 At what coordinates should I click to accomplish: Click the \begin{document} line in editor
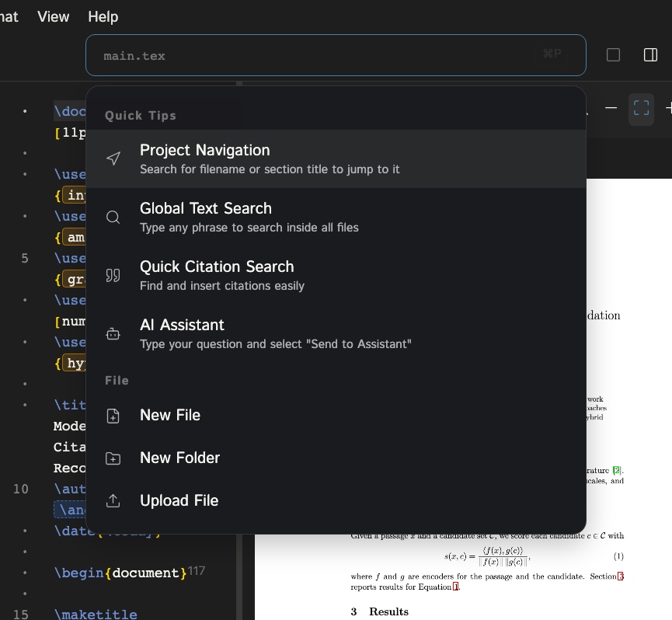(x=120, y=573)
